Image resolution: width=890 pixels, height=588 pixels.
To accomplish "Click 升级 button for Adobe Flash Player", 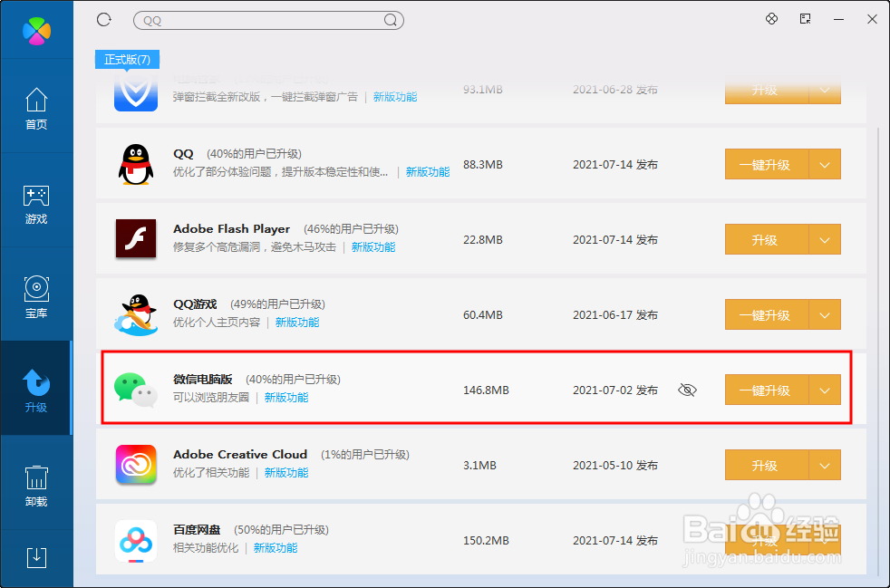I will (766, 239).
